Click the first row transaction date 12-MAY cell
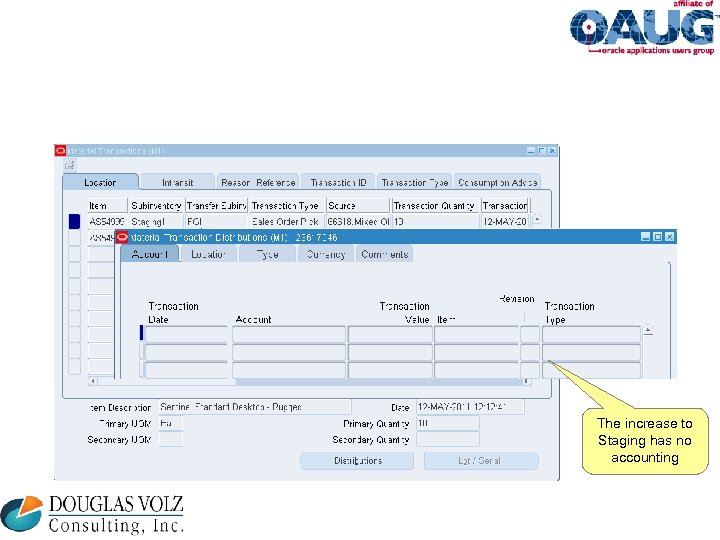The width and height of the screenshot is (720, 540). point(505,221)
